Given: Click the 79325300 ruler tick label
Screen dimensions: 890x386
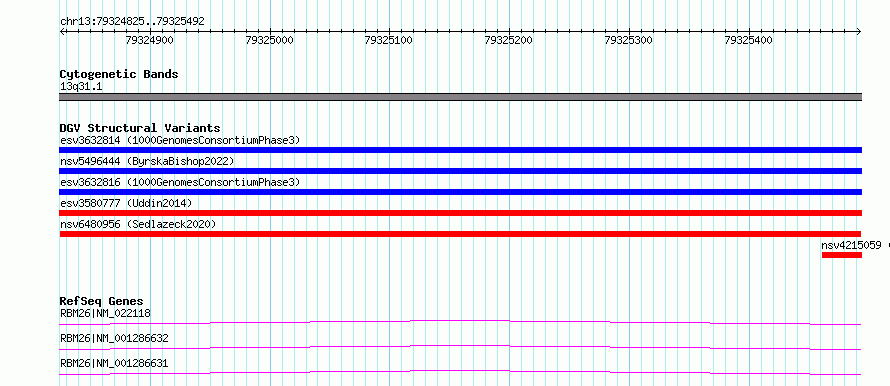Looking at the screenshot, I should 629,40.
